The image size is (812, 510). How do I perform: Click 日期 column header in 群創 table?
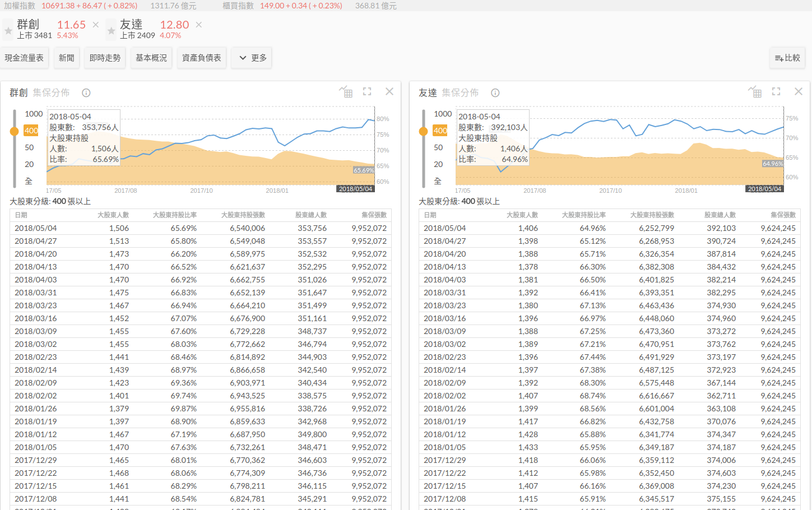(x=21, y=215)
